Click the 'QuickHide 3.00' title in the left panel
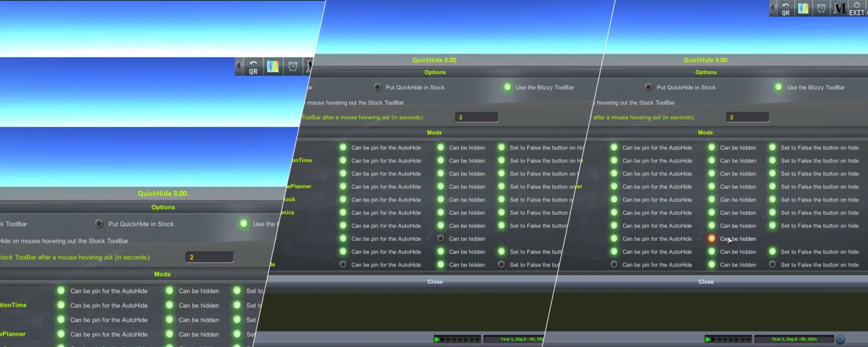This screenshot has width=868, height=347. [x=163, y=194]
